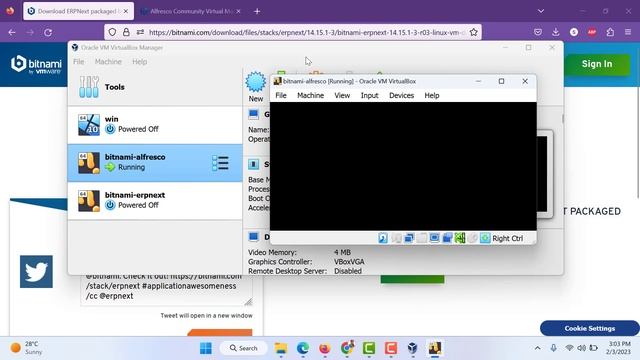This screenshot has height=360, width=640.
Task: Click the Wi-Fi network tray icon
Action: tap(569, 348)
